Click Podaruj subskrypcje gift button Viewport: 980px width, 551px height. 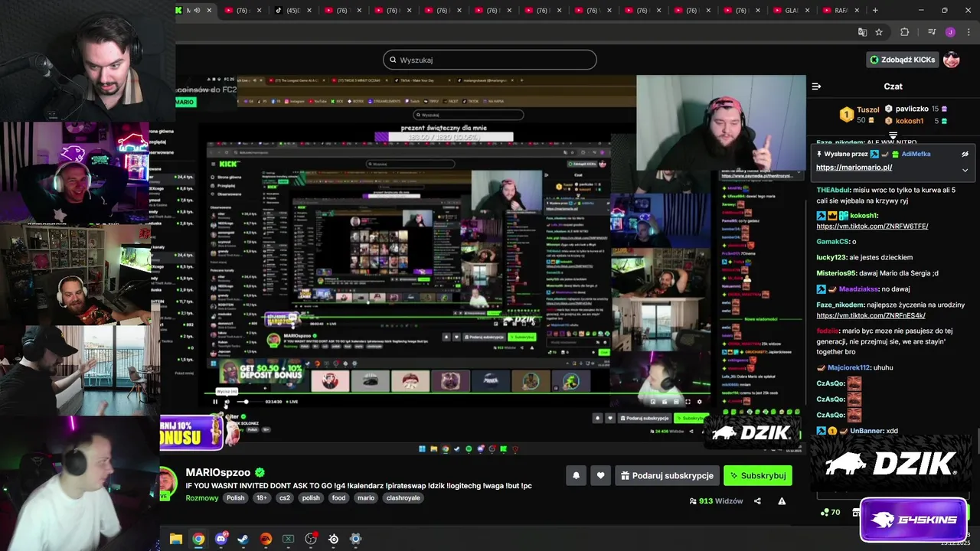point(667,475)
